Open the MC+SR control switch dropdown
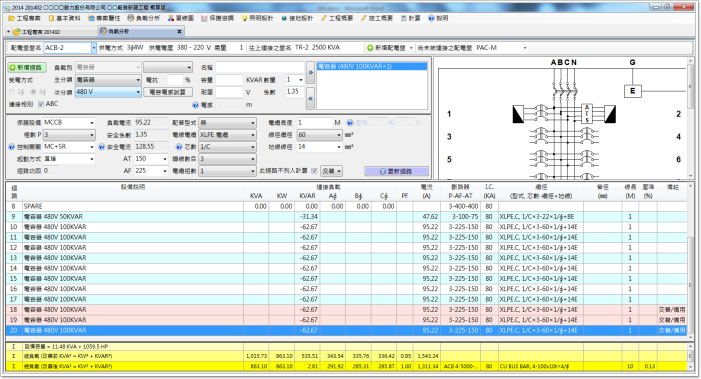Viewport: 701px width, 379px height. (92, 147)
